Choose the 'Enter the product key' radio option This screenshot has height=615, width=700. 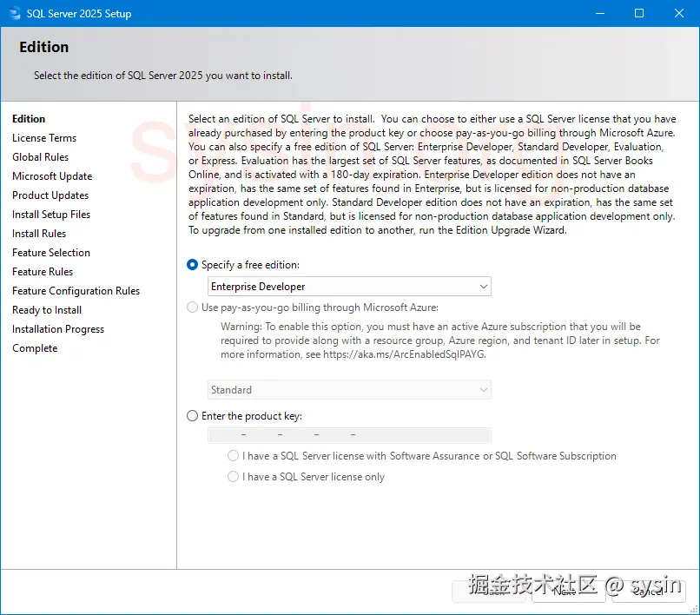click(x=192, y=416)
